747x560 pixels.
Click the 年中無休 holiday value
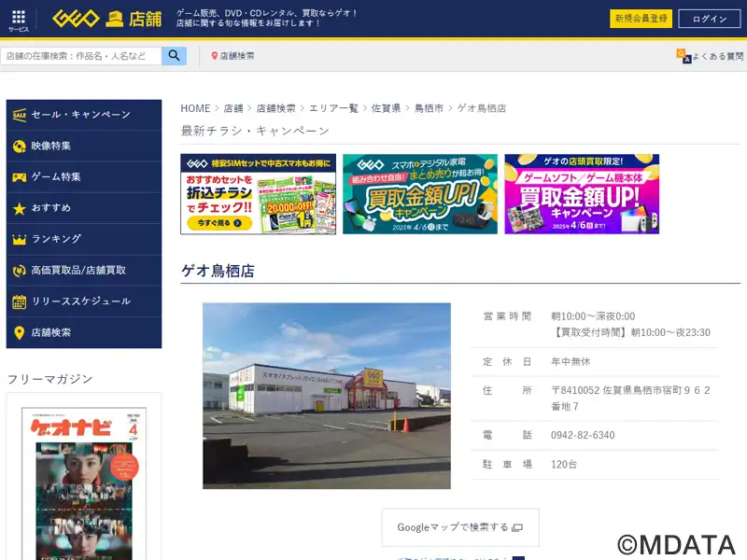(x=571, y=361)
